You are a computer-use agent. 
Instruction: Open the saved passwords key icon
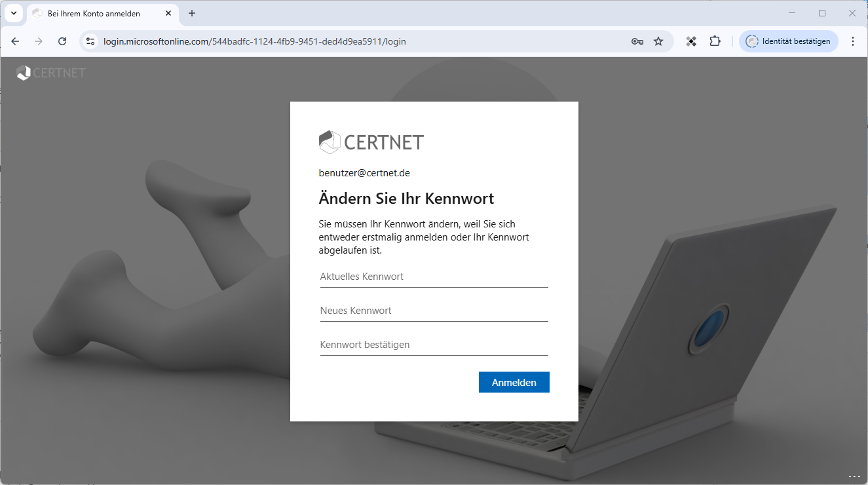[x=637, y=41]
